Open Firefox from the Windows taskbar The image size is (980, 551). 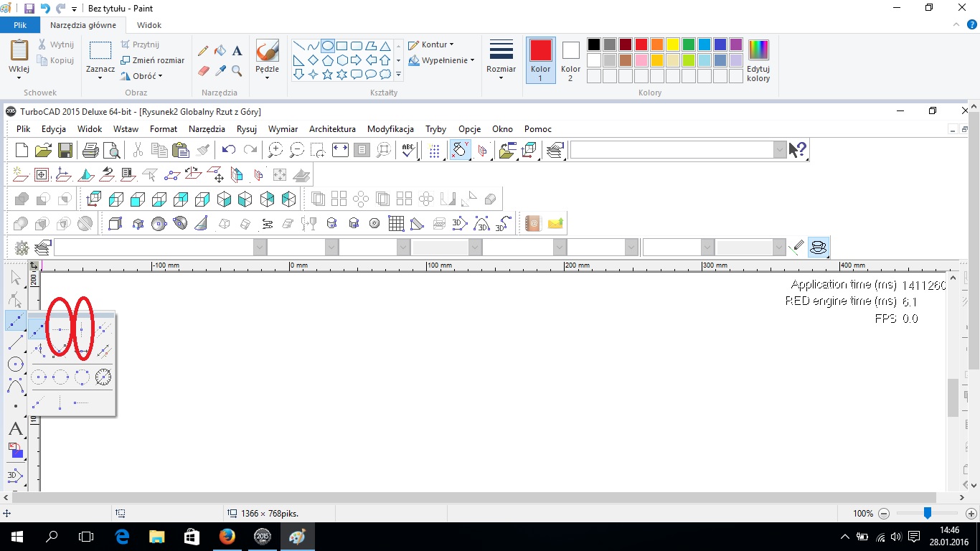tap(227, 537)
